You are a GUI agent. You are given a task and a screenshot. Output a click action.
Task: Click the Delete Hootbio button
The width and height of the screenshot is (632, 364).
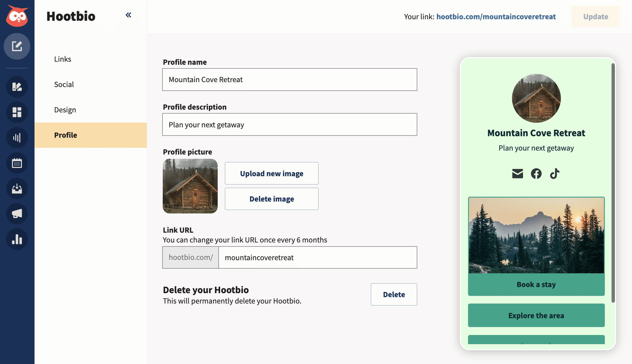coord(394,294)
